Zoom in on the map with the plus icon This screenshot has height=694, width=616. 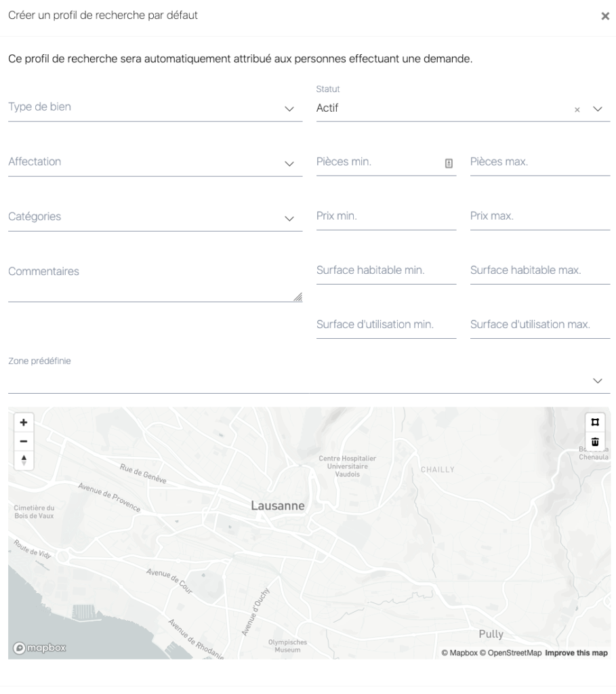(23, 422)
